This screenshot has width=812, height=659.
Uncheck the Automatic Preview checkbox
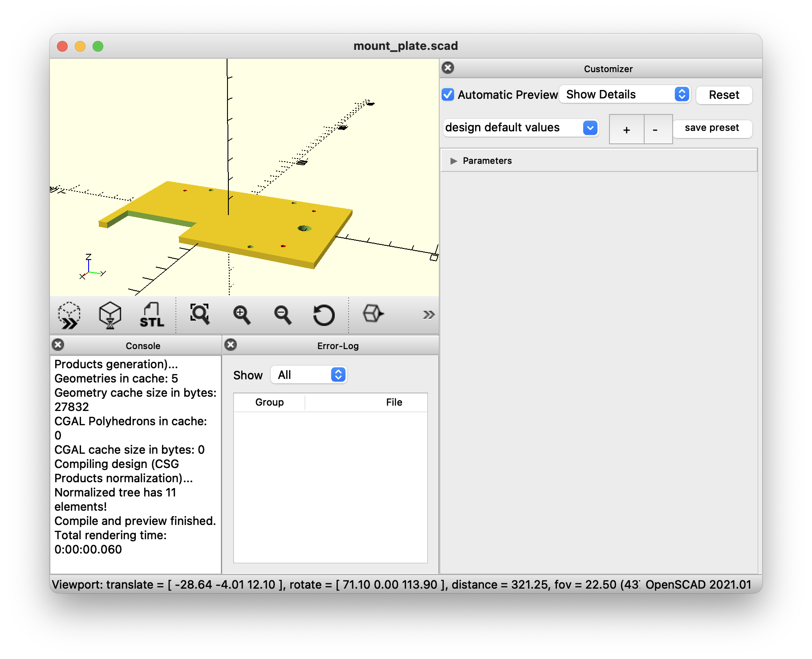[x=448, y=95]
